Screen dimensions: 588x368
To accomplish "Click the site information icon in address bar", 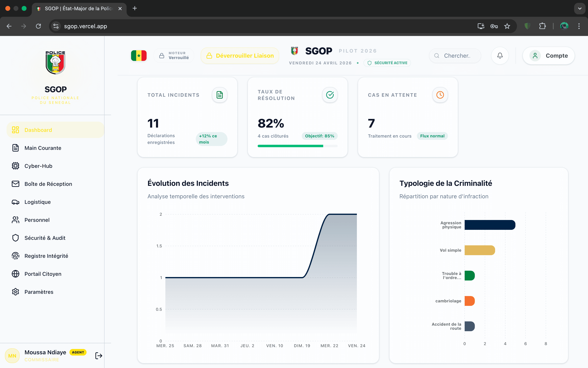I will (x=56, y=26).
